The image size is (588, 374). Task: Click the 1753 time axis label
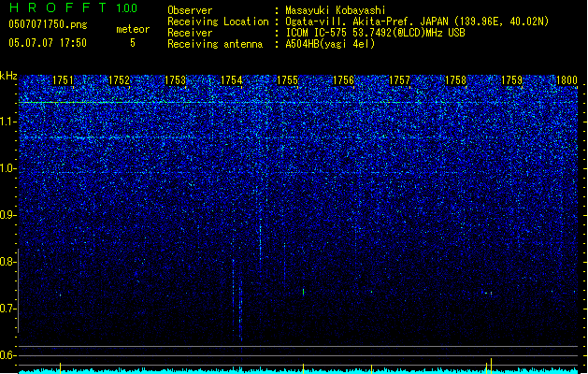[x=175, y=80]
